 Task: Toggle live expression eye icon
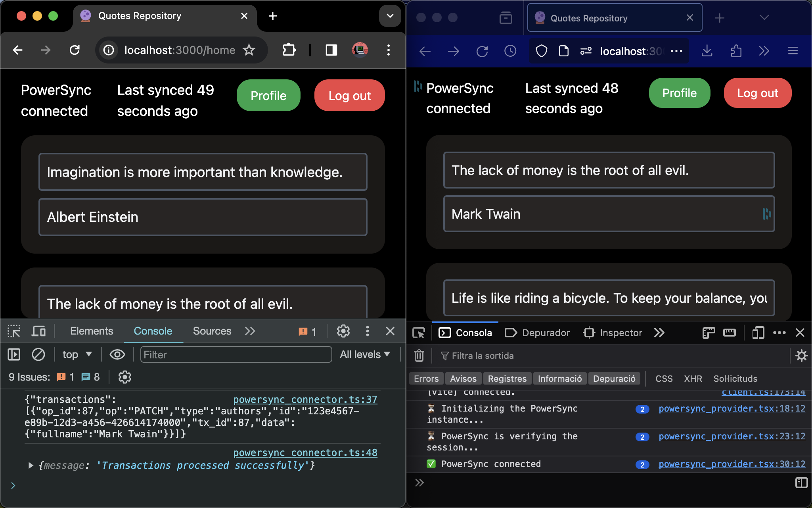click(x=117, y=354)
